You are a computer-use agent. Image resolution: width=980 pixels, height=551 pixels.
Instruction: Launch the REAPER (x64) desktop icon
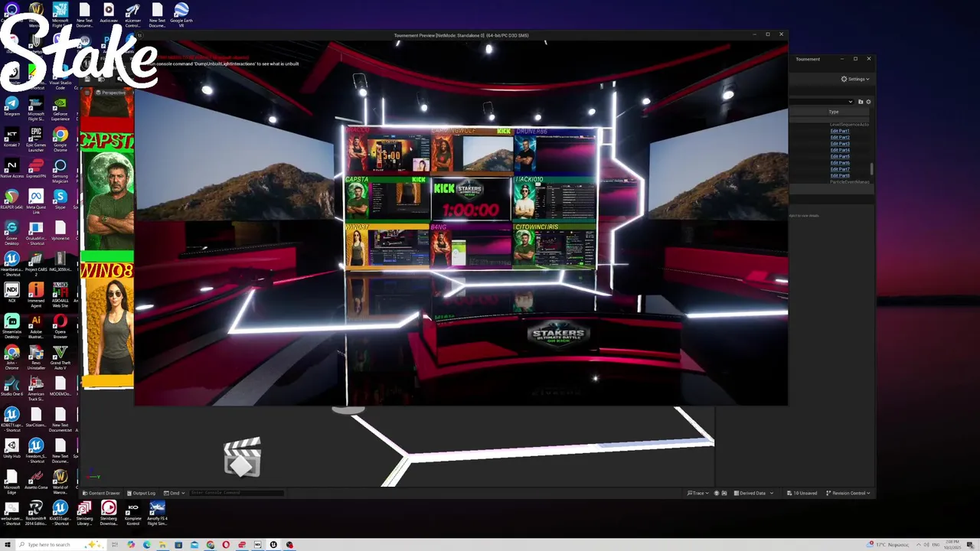click(11, 201)
